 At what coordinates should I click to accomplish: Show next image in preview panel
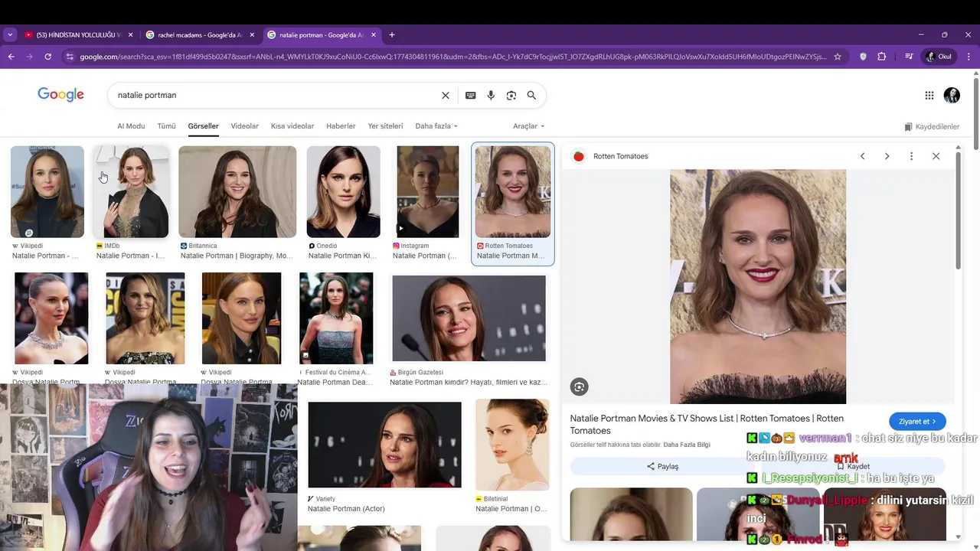pyautogui.click(x=887, y=156)
